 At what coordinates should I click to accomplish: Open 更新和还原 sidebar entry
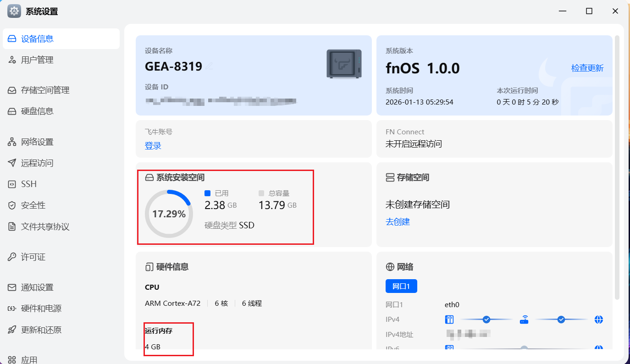[41, 330]
